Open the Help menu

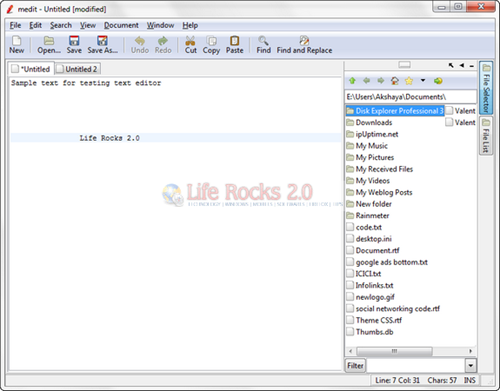190,25
